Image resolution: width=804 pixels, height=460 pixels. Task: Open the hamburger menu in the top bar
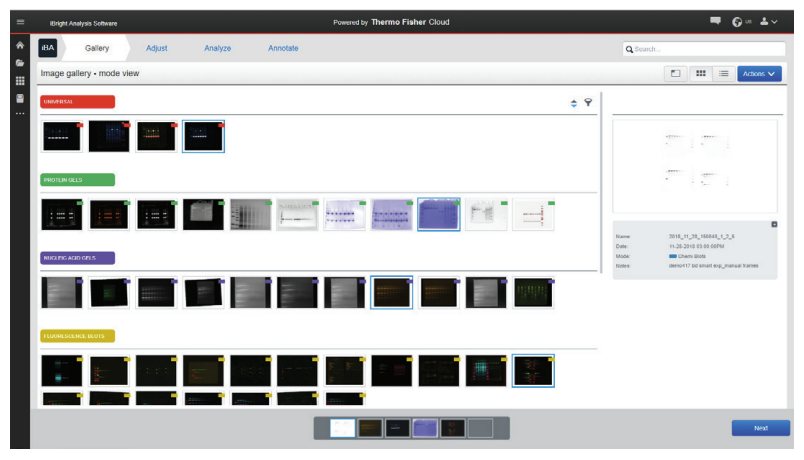[19, 21]
